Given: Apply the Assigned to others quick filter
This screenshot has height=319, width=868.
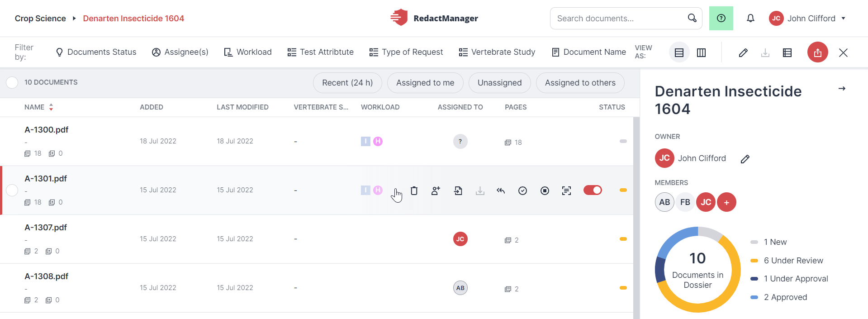Looking at the screenshot, I should coord(580,83).
